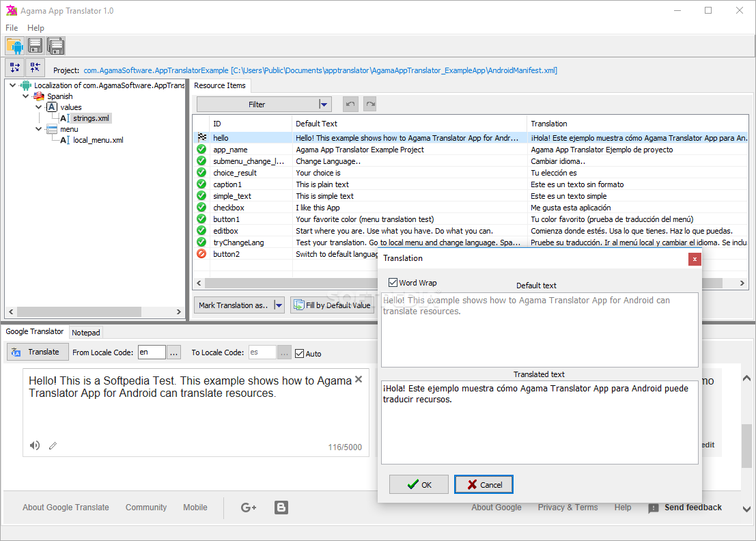Click the tree panel horizontal scrollbar
This screenshot has width=756, height=541.
click(79, 312)
